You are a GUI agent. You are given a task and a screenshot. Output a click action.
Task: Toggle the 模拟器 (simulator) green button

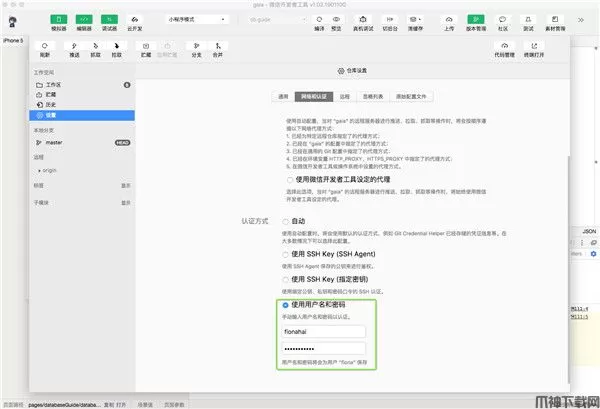pos(59,19)
